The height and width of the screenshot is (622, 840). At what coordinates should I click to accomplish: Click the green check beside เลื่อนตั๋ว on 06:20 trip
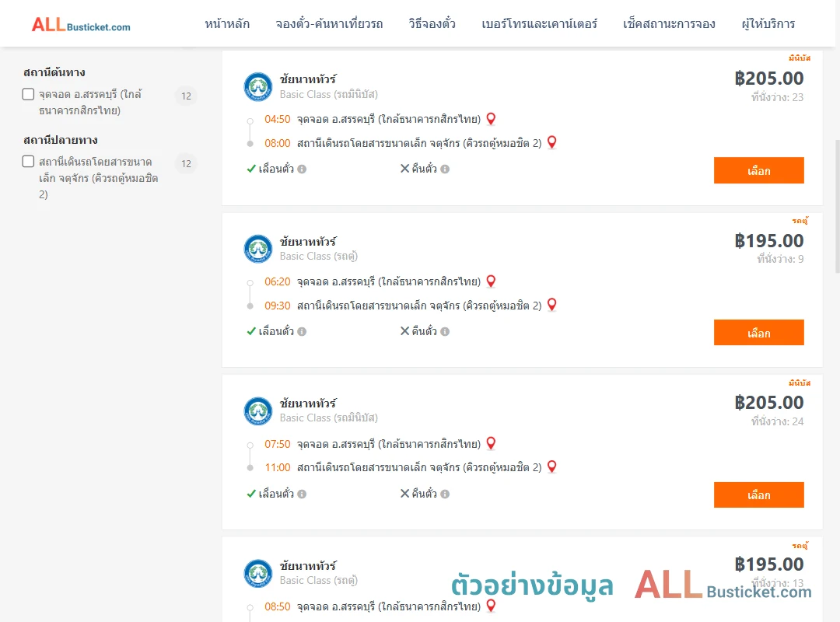coord(251,331)
